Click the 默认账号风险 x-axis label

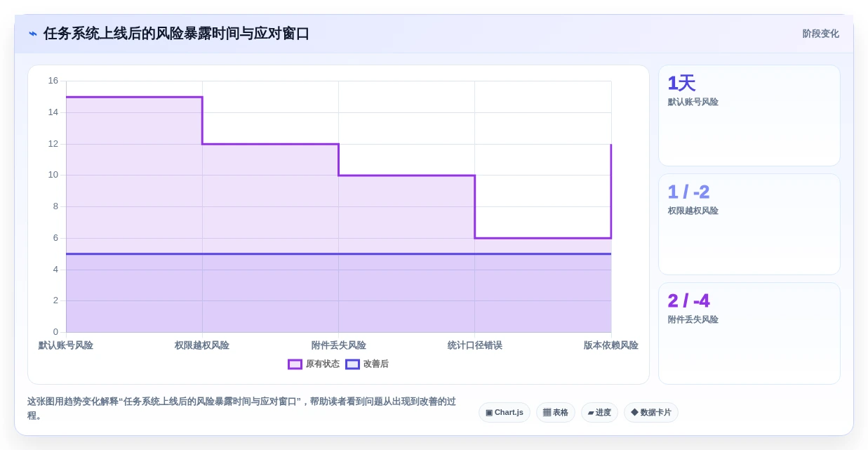coord(66,345)
